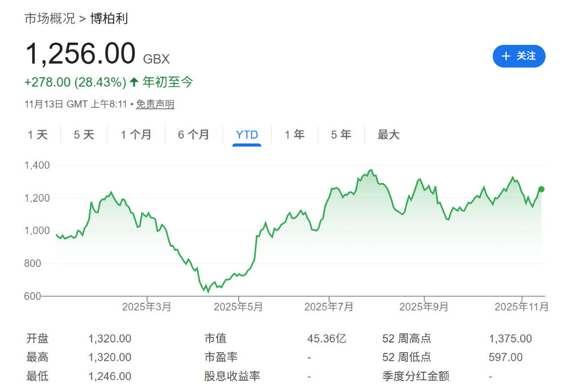Click the 2025年9月 x-axis label
The height and width of the screenshot is (392, 582).
coord(424,307)
